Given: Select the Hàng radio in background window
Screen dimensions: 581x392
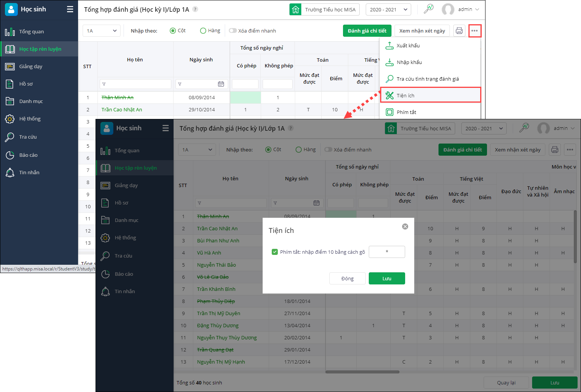Looking at the screenshot, I should coord(203,31).
